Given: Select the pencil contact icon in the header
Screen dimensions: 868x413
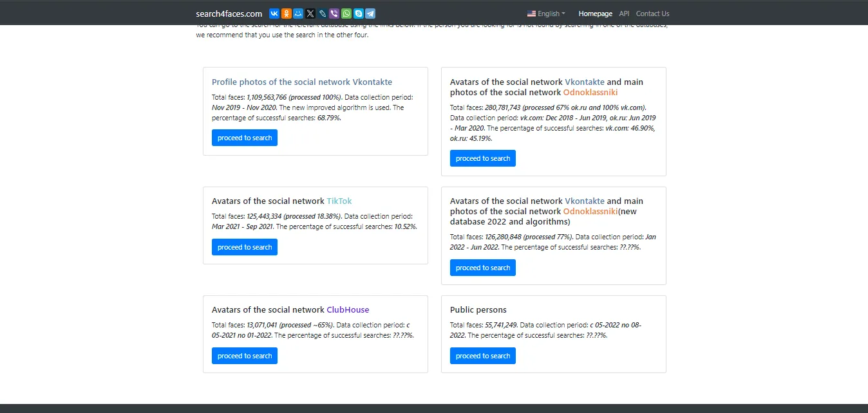Looking at the screenshot, I should click(322, 13).
